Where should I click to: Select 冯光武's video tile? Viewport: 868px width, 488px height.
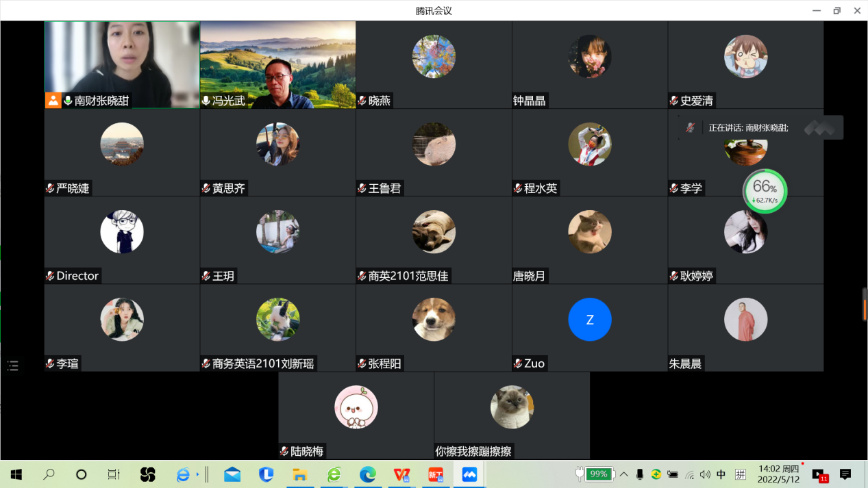pos(277,64)
